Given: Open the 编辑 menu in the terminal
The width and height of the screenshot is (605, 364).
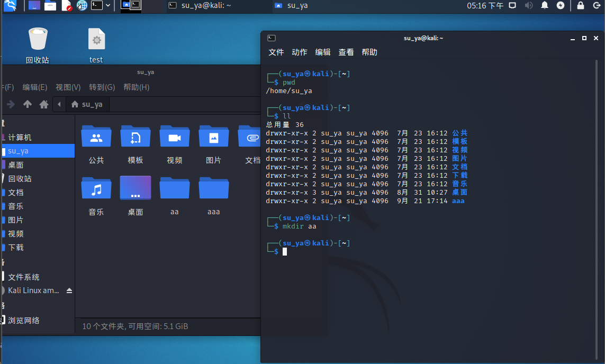Looking at the screenshot, I should point(322,52).
